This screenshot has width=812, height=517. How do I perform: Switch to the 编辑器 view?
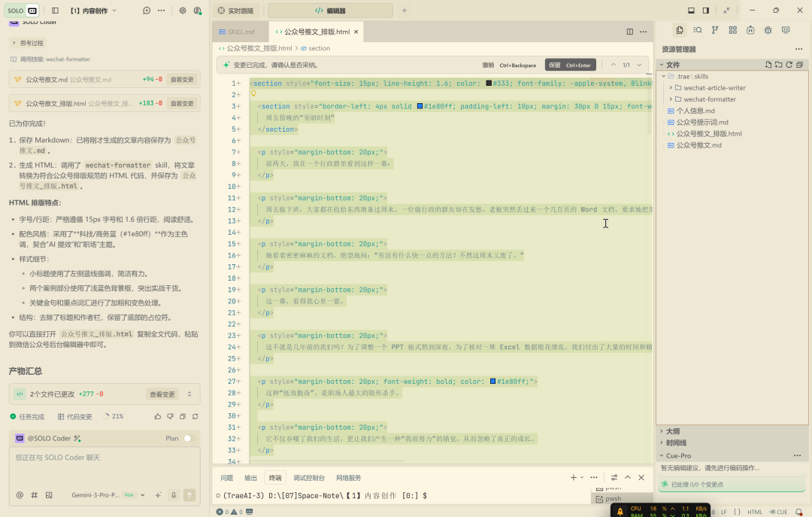pyautogui.click(x=330, y=11)
